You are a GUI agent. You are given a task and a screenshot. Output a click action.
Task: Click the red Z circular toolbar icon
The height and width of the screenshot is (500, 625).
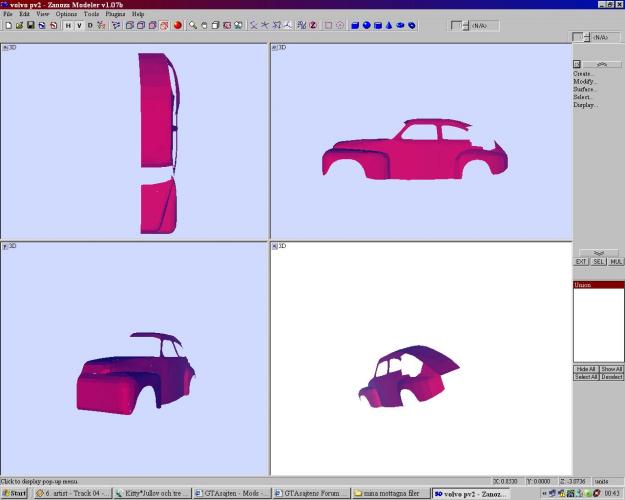coord(313,25)
